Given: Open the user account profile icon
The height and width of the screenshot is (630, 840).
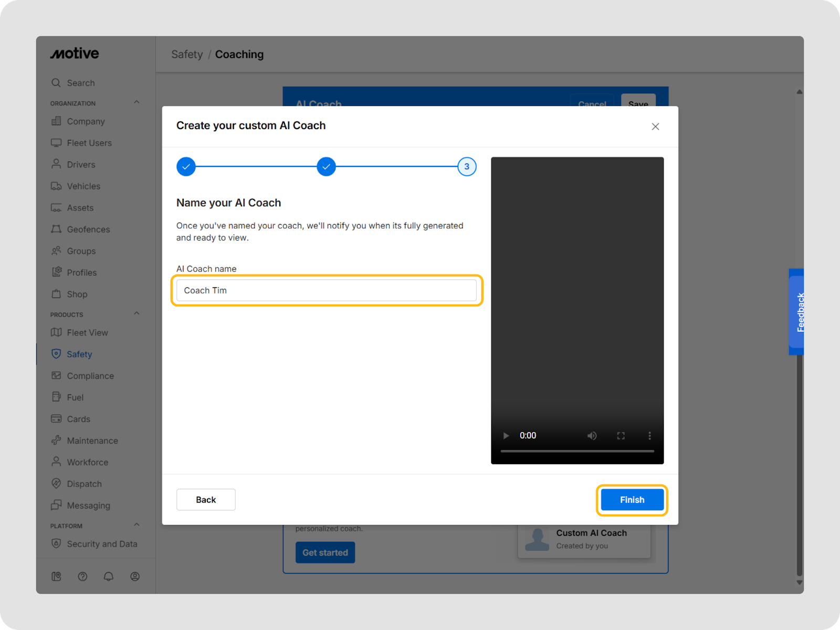Looking at the screenshot, I should coord(135,576).
